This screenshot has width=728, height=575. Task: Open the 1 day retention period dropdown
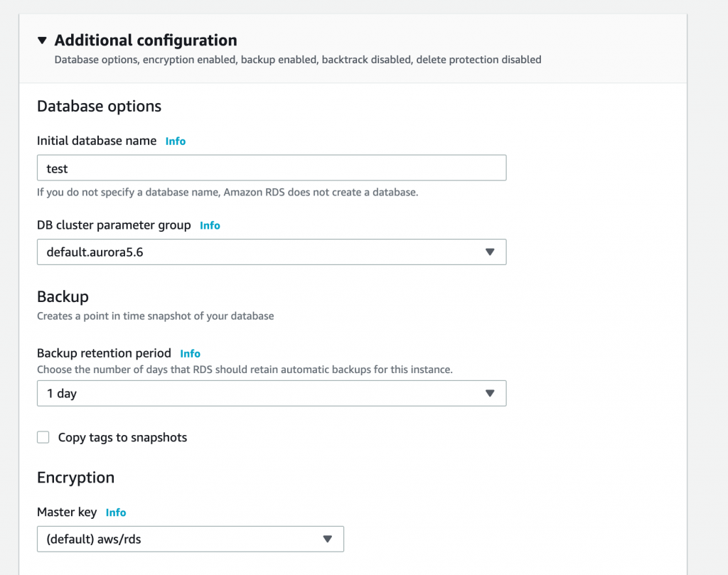pyautogui.click(x=272, y=393)
